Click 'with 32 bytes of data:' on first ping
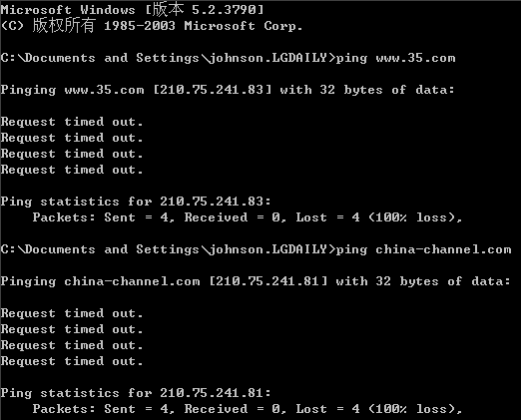The image size is (521, 420). tap(367, 90)
